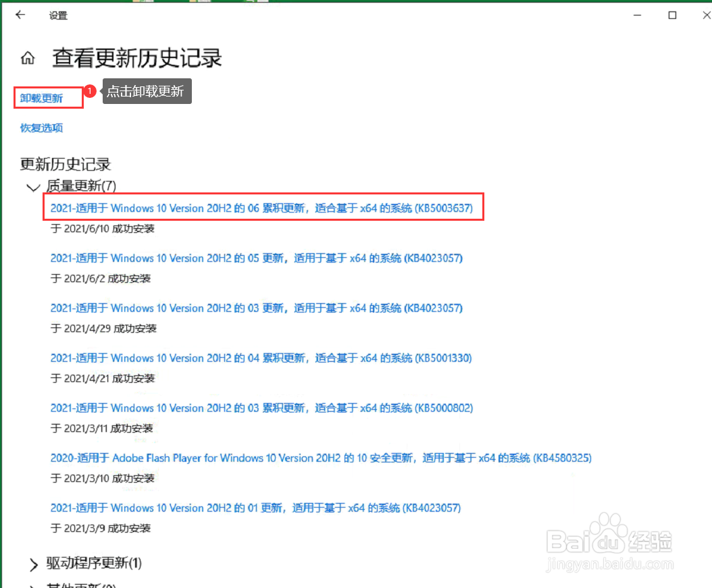
Task: Open the KB4023057 update installed on 2021/4/29
Action: pos(257,308)
